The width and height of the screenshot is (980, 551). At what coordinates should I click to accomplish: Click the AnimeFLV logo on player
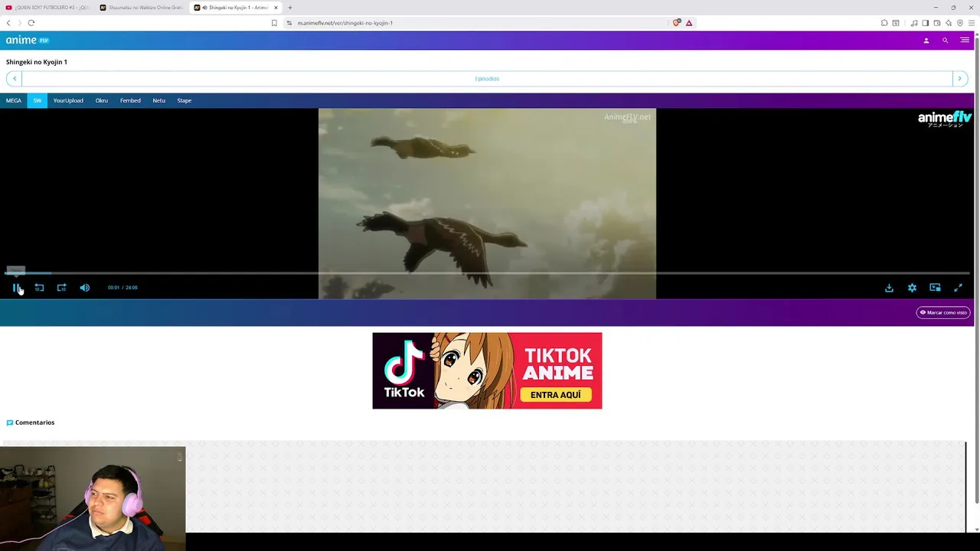click(x=945, y=119)
